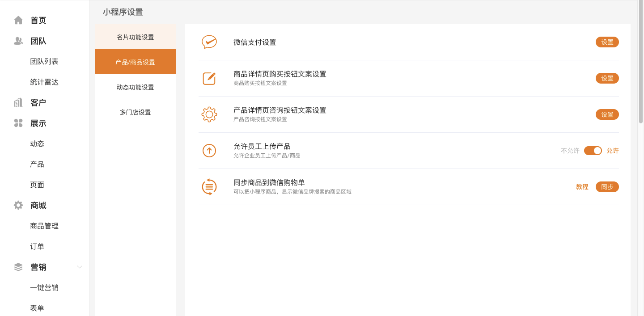Click the team icon beside 团队
This screenshot has width=644, height=316.
point(18,41)
